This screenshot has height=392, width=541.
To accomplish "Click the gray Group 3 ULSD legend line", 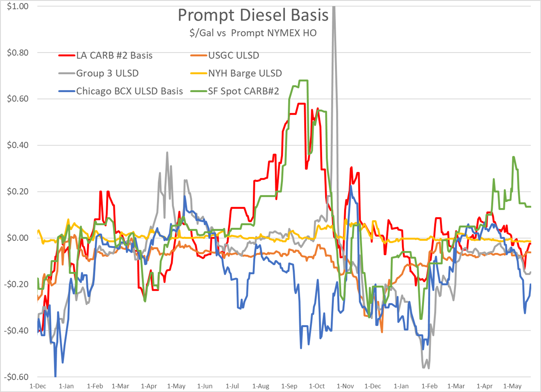I will pyautogui.click(x=67, y=73).
